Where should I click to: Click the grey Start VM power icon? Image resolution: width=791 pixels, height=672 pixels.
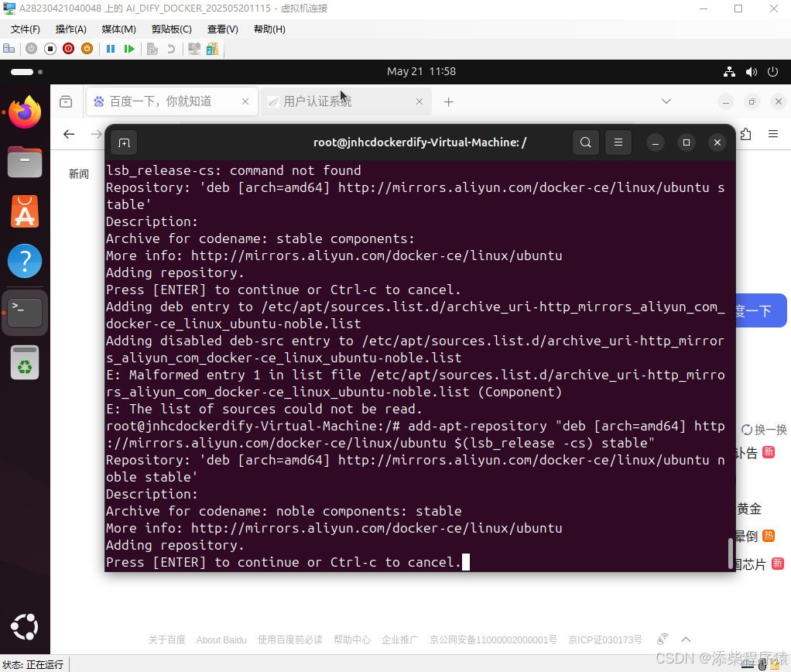pyautogui.click(x=31, y=49)
